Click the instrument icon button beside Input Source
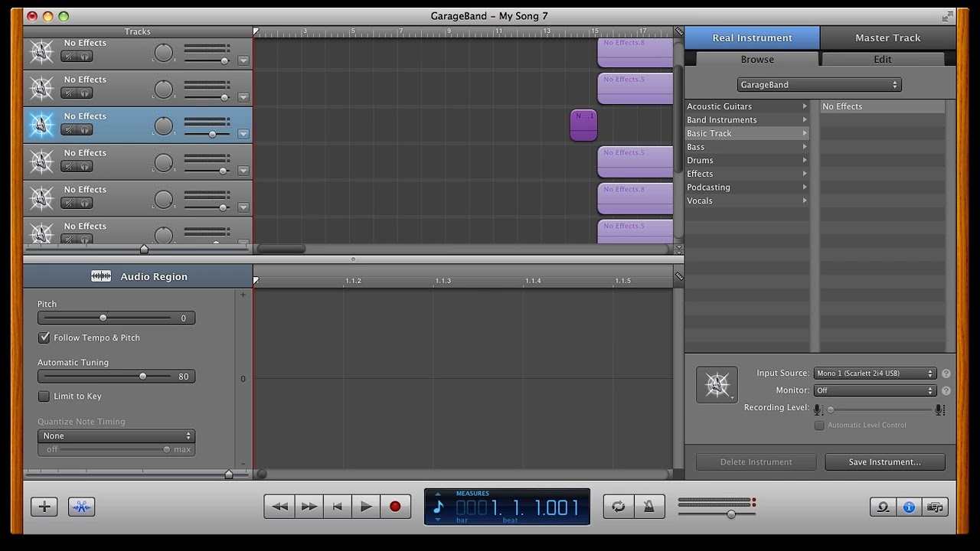Viewport: 980px width, 551px height. point(717,384)
